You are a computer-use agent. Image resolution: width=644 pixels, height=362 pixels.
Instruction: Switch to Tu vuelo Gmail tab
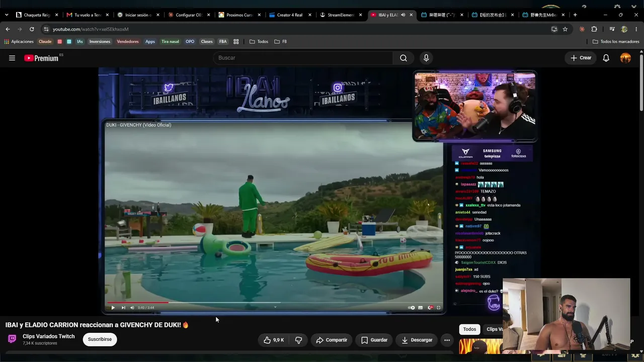[87, 15]
